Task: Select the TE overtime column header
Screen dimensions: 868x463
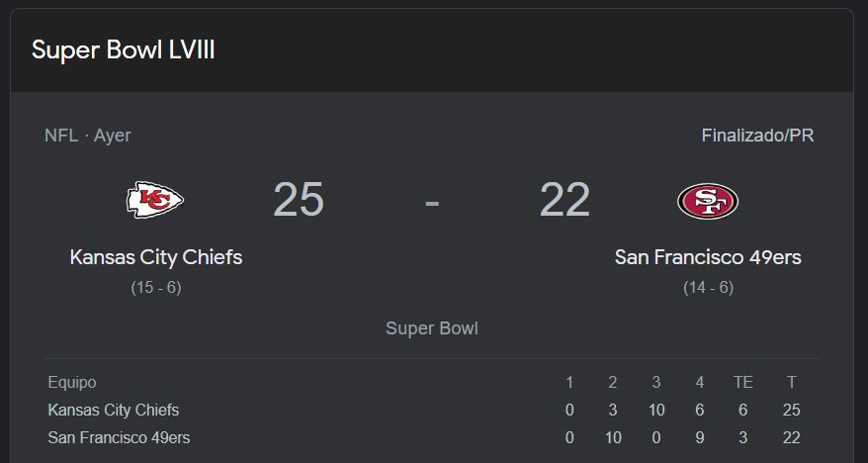Action: tap(743, 382)
